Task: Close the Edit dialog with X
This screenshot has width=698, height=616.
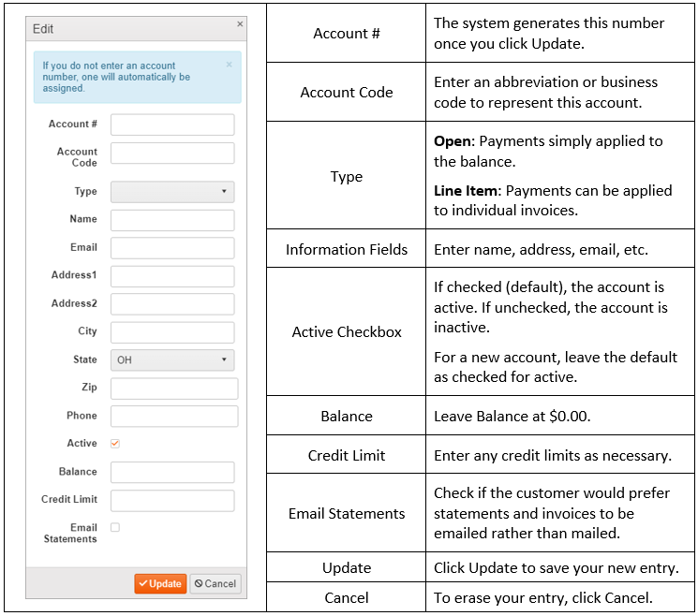Action: (240, 23)
